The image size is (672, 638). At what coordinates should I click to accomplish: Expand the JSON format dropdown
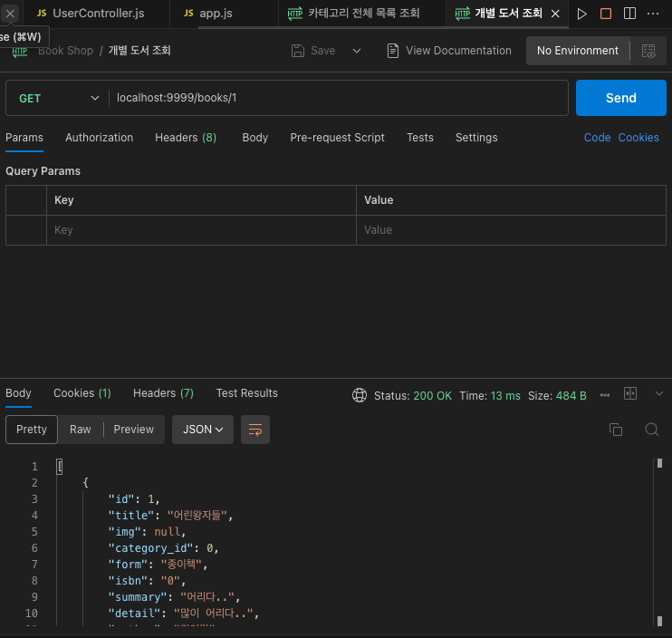click(x=203, y=430)
